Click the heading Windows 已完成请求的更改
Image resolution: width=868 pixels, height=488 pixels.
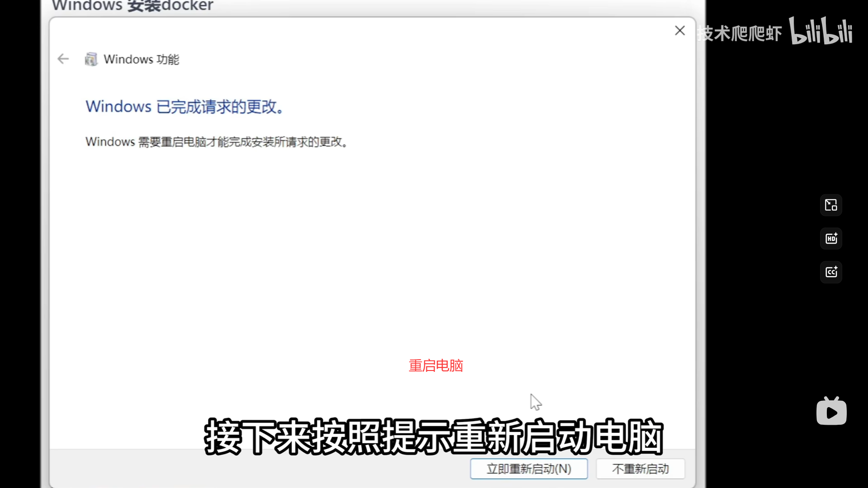(184, 107)
